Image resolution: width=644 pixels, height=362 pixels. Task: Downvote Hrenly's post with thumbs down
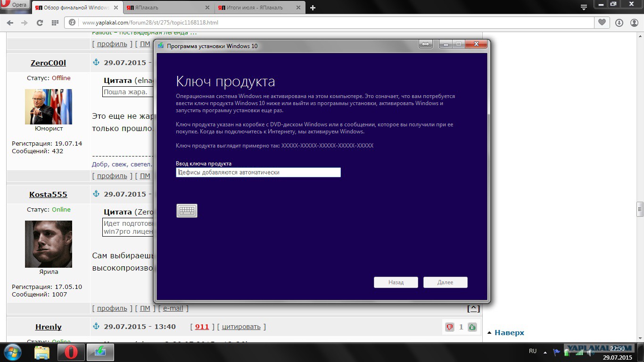point(450,327)
